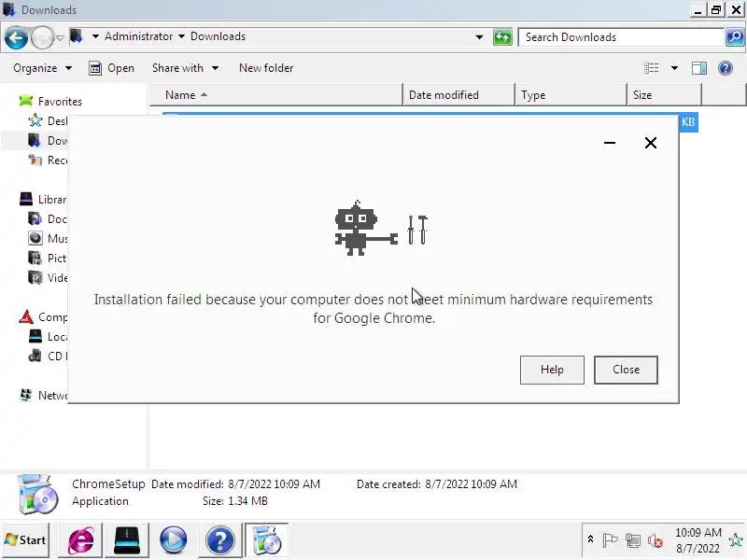Screen dimensions: 747x560
Task: Toggle the preview pane icon
Action: tap(699, 68)
